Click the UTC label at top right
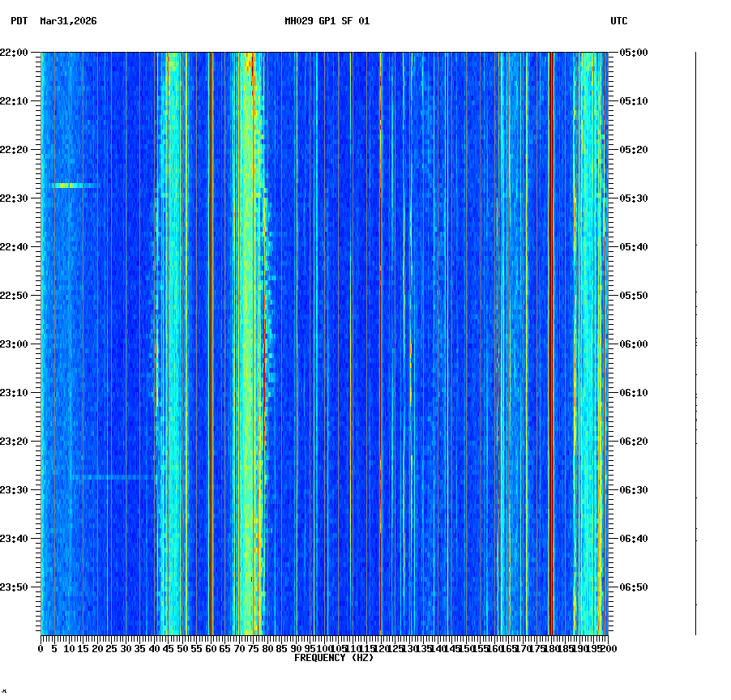731x700 pixels. (619, 22)
